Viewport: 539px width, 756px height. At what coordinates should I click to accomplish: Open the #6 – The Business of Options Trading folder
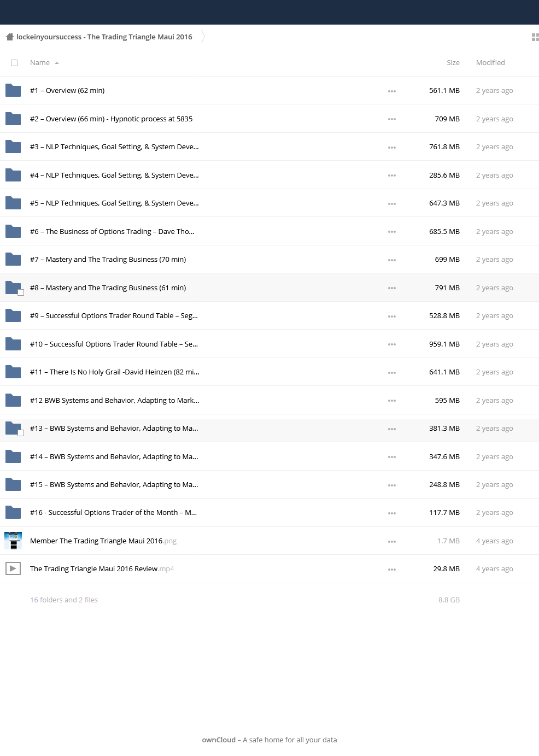coord(112,231)
